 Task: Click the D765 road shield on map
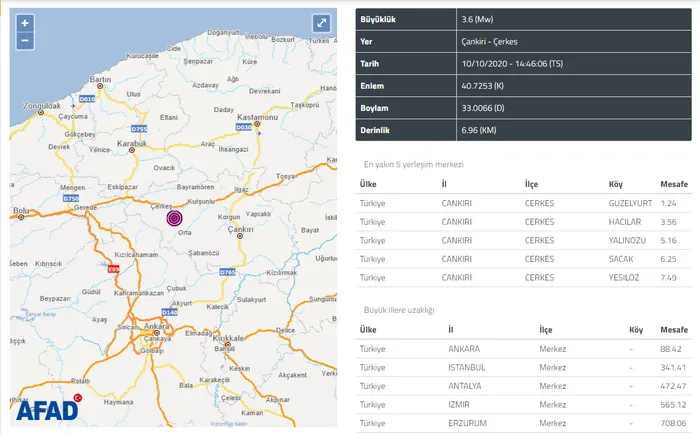click(x=227, y=272)
